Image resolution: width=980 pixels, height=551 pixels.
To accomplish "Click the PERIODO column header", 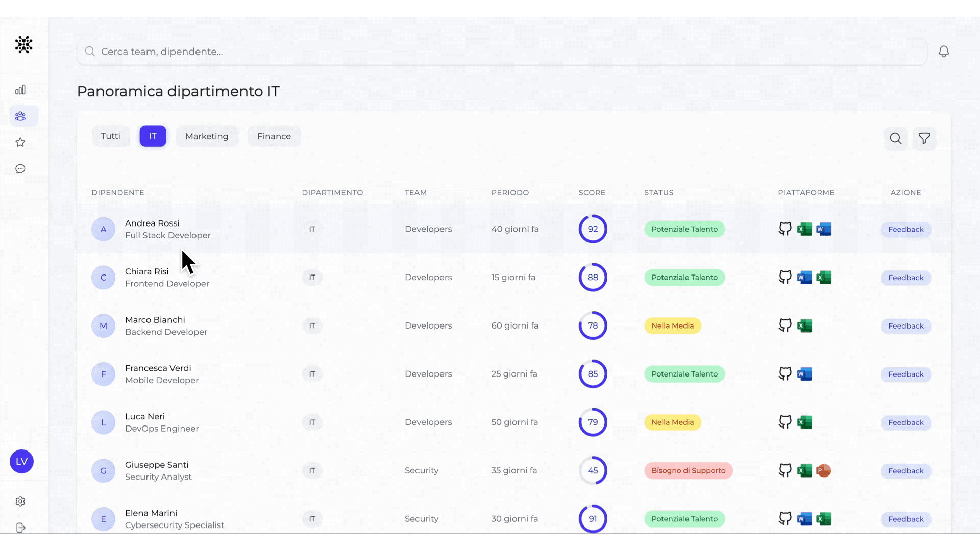I will [x=510, y=193].
